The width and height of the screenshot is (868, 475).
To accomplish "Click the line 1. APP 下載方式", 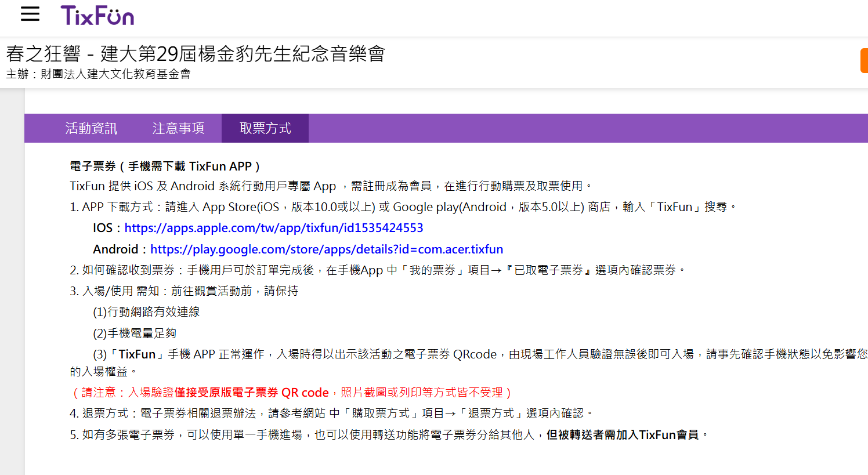I will 403,207.
